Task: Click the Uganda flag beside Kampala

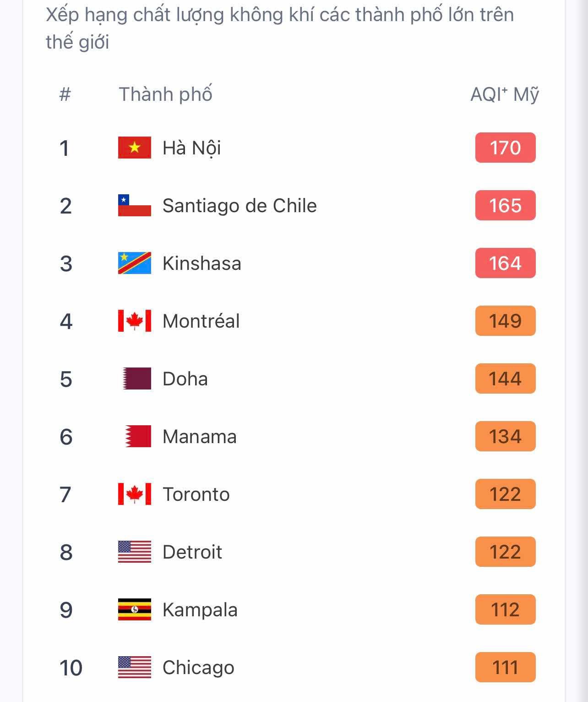Action: (x=134, y=609)
